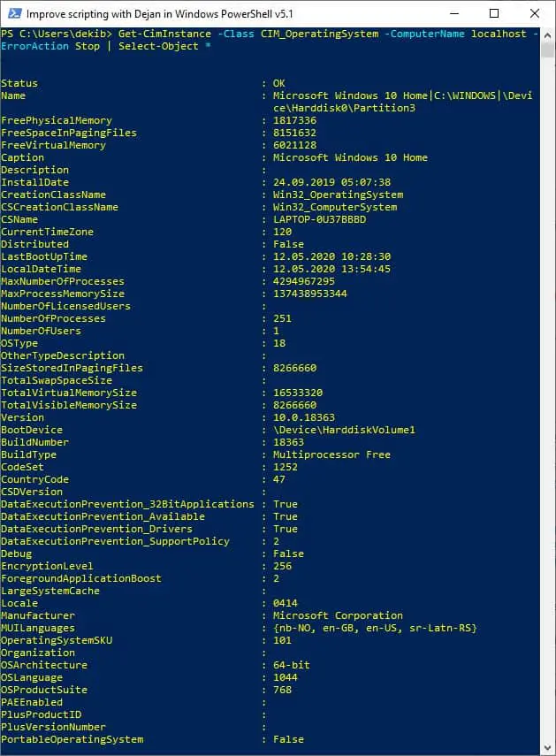Click the scrollbar up arrow
This screenshot has height=756, width=556.
tap(547, 35)
